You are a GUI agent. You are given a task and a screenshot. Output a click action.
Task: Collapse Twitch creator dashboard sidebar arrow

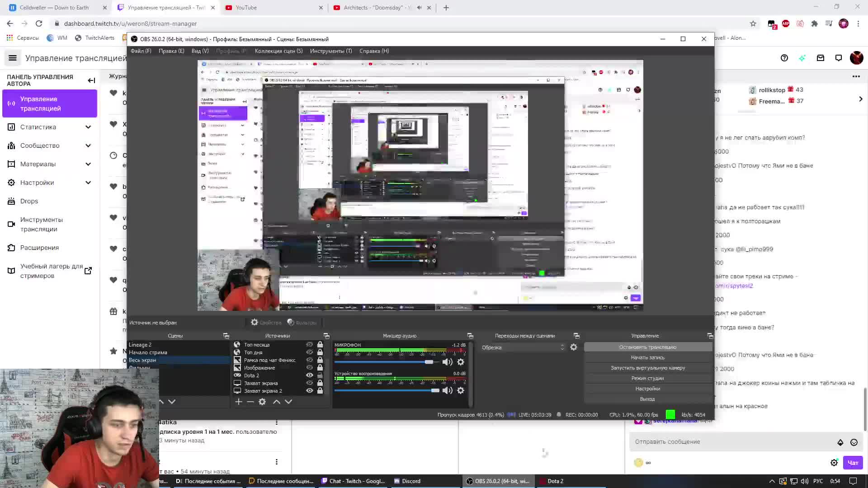(x=91, y=80)
